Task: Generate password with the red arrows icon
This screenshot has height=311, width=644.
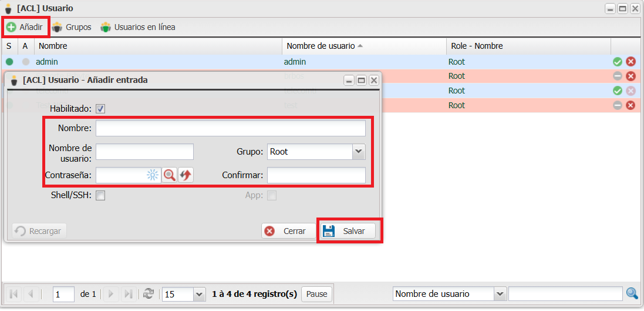Action: (x=186, y=175)
